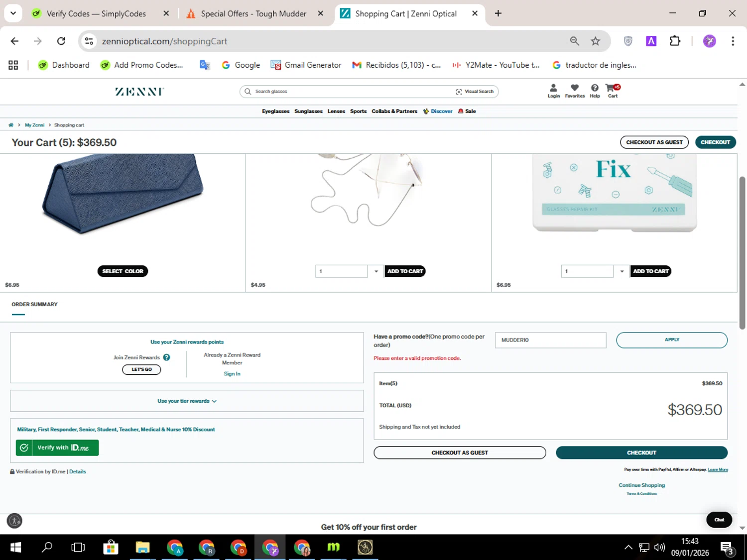Open the Help question mark icon

click(595, 91)
